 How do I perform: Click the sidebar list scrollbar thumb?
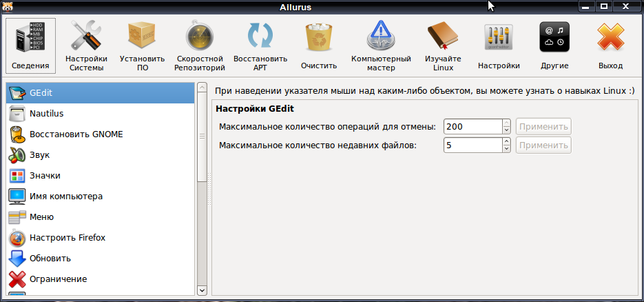[x=202, y=137]
